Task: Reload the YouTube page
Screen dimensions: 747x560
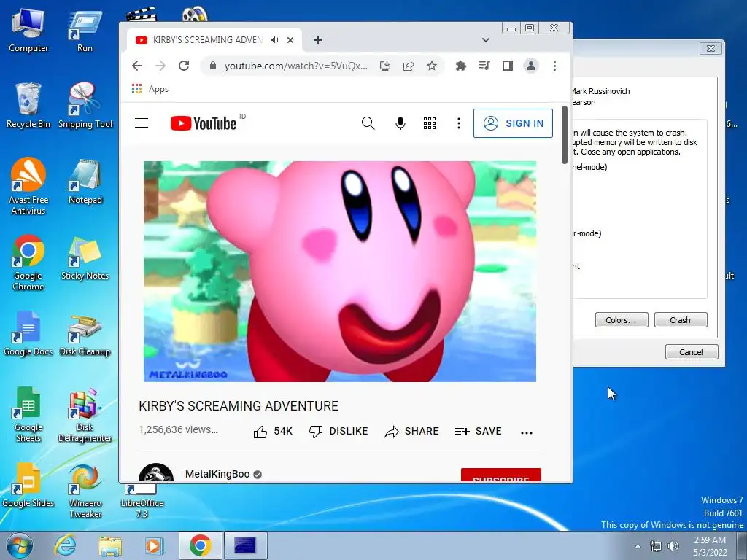Action: 184,66
